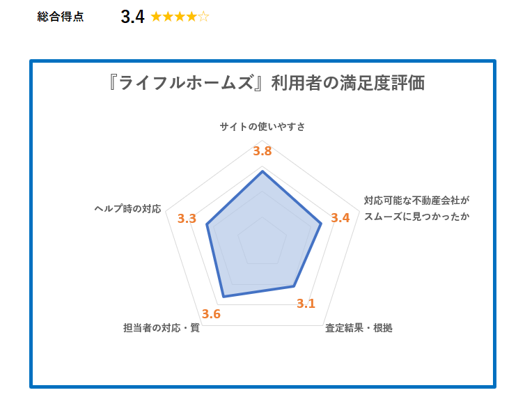Viewport: 525px width, 420px height.
Task: Click the second gold star in rating
Action: (x=168, y=17)
